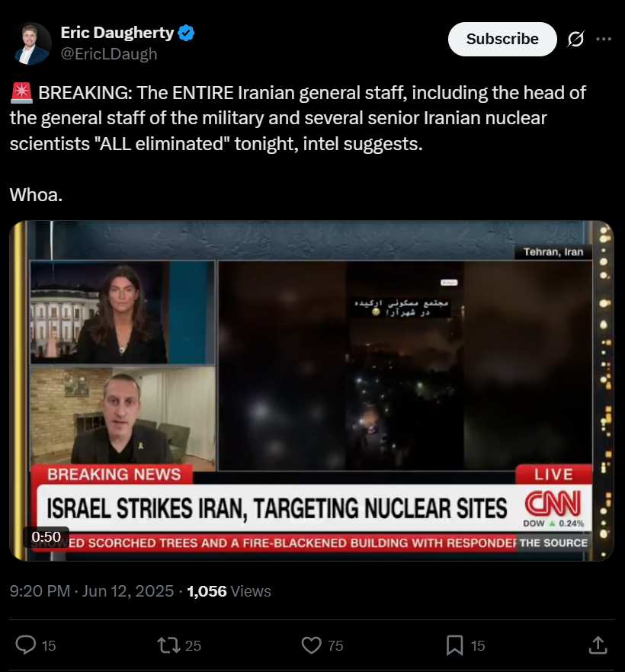The image size is (625, 672).
Task: Open the 9:20 PM Jun 12, 2025 timestamp
Action: 91,591
